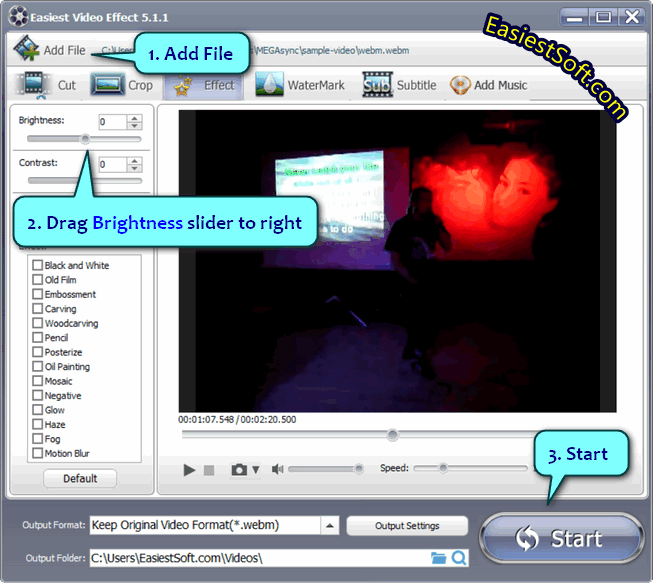Toggle the Embossment effect checkbox

(x=37, y=294)
